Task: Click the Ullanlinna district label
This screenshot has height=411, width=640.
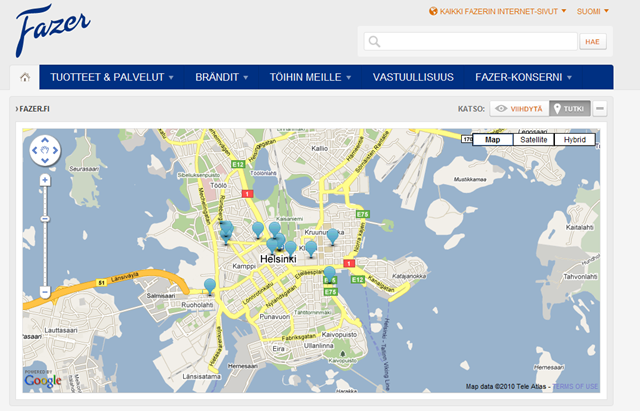Action: (x=318, y=345)
